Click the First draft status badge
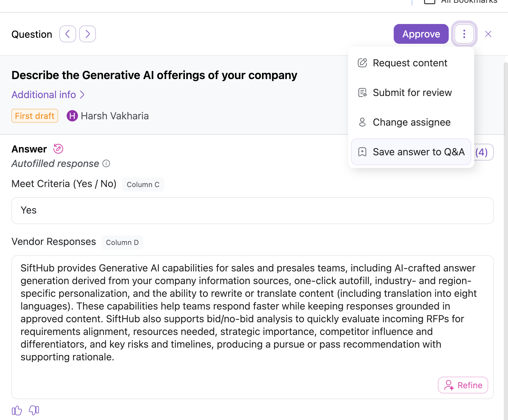Viewport: 508px width, 420px height. pos(35,116)
